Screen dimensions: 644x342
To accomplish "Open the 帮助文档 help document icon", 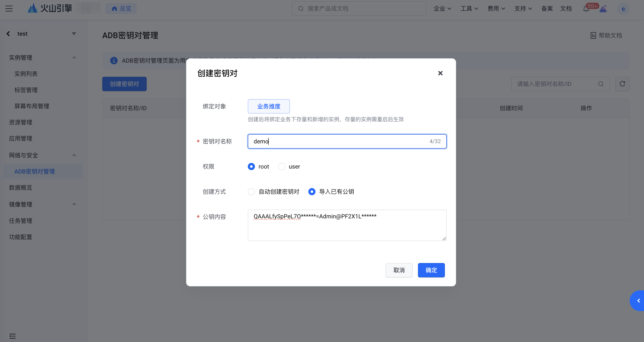I will coord(593,35).
